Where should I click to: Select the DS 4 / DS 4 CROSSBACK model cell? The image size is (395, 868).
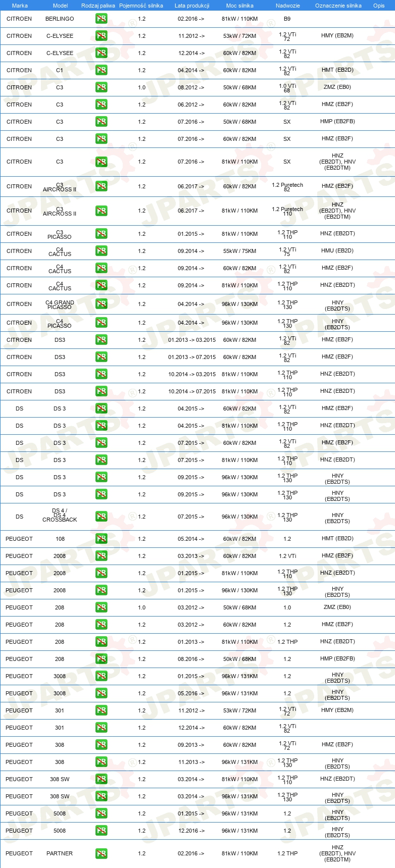pyautogui.click(x=60, y=515)
